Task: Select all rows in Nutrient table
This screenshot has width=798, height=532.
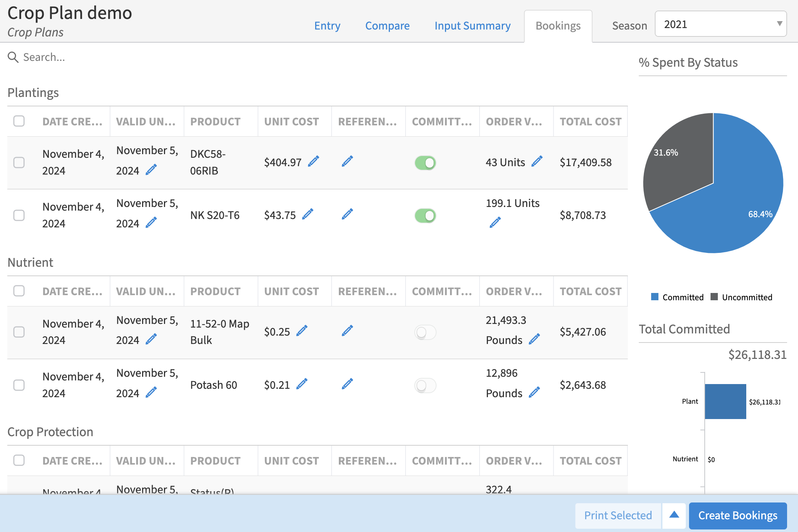Action: coord(19,291)
